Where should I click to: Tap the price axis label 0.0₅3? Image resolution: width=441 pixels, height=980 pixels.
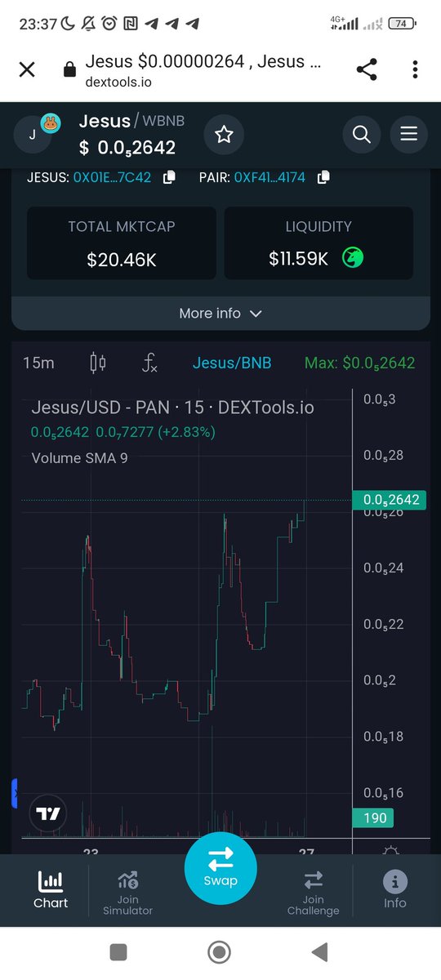[379, 399]
